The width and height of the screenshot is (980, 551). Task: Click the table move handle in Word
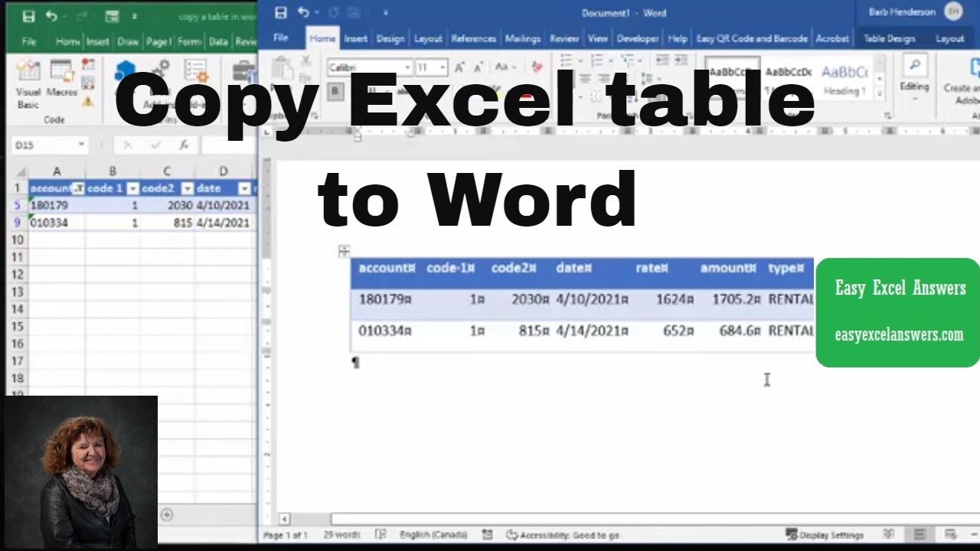[x=344, y=251]
